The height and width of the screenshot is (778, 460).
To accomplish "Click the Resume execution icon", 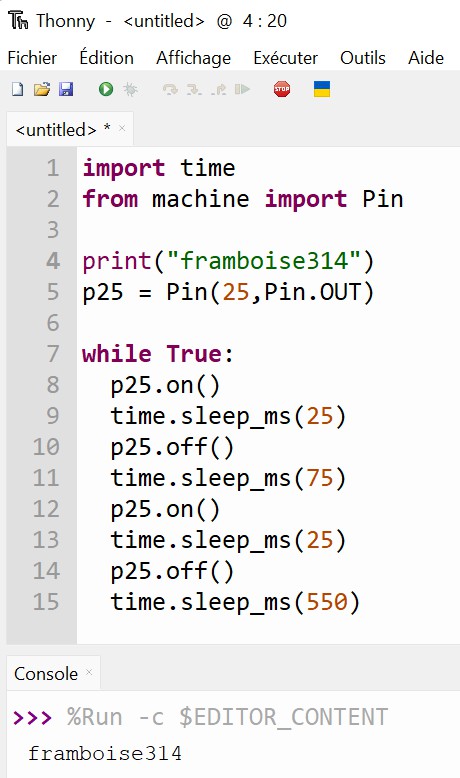I will tap(242, 89).
